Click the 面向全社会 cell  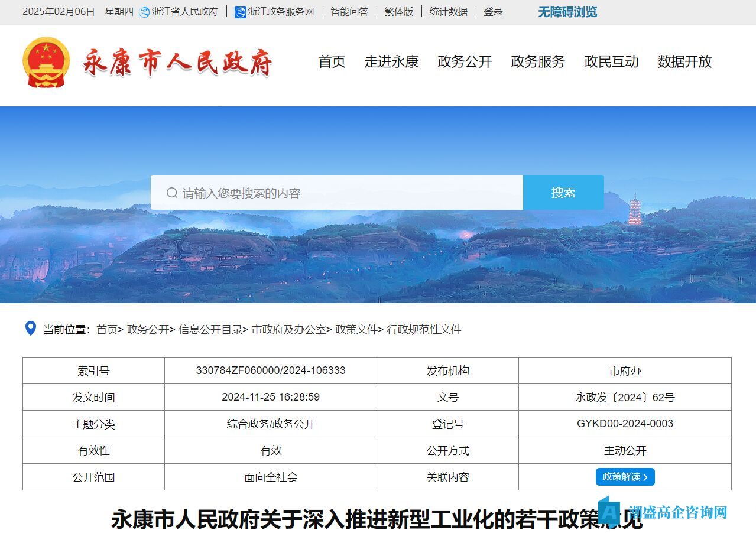[x=271, y=477]
